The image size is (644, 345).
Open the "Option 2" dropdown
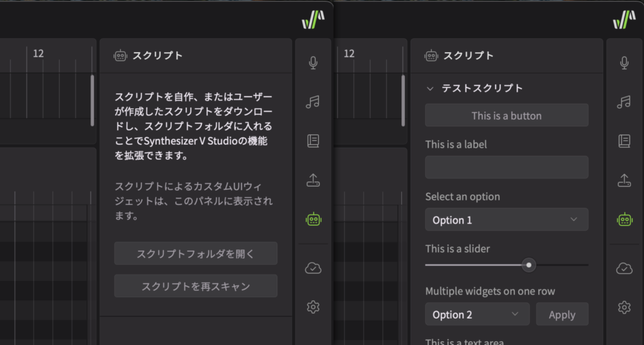(477, 314)
